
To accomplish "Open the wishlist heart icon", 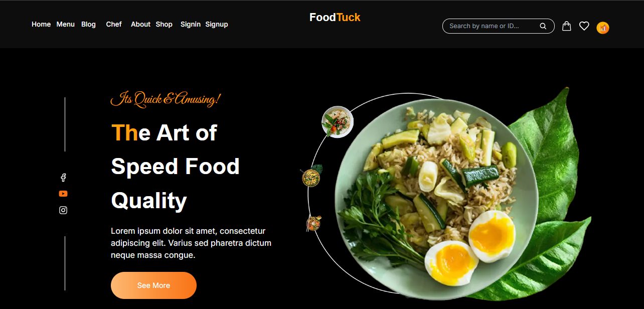I will tap(584, 26).
